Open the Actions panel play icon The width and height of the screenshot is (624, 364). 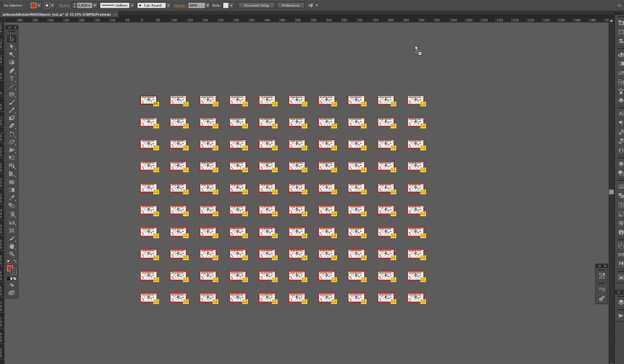tap(621, 316)
